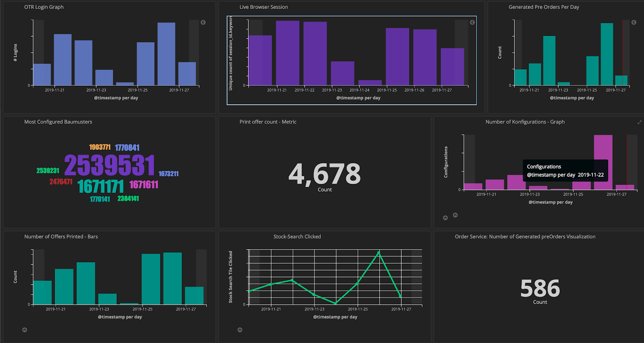Click the 4,678 Print offer count metric

click(324, 174)
